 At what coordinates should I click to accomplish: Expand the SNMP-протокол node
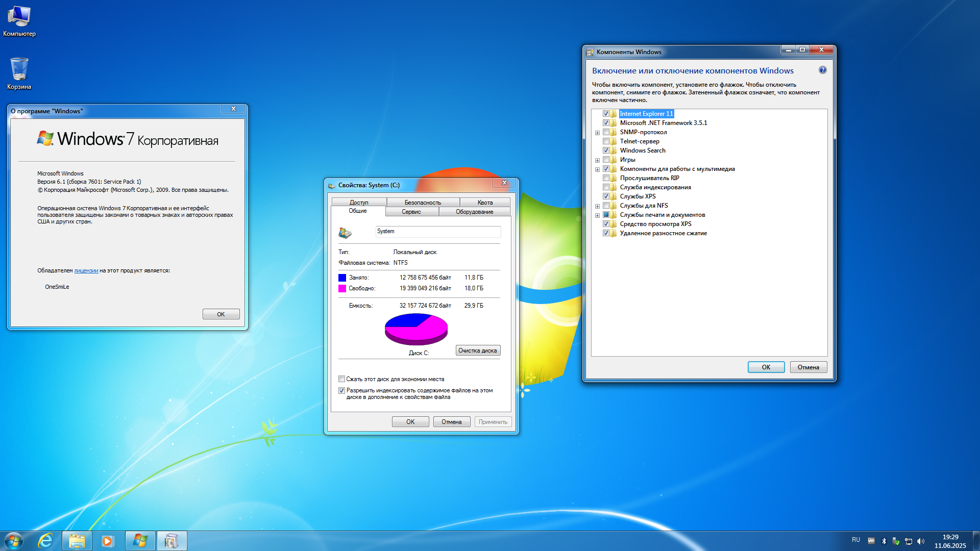click(x=597, y=133)
